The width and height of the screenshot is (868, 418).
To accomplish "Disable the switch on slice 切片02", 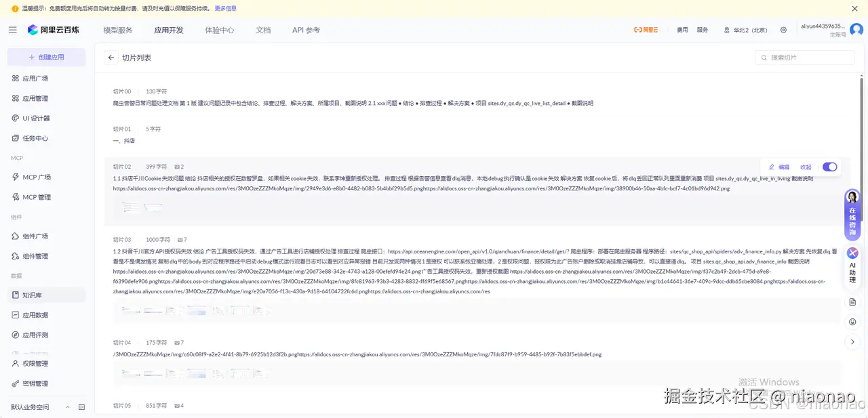I will click(x=830, y=167).
